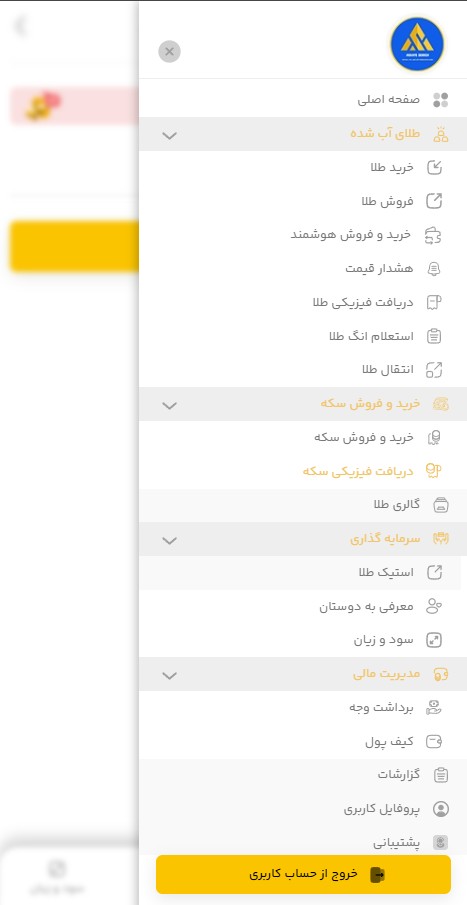Collapse the سرمایه گذاری section chevron
The height and width of the screenshot is (905, 467).
[x=169, y=541]
